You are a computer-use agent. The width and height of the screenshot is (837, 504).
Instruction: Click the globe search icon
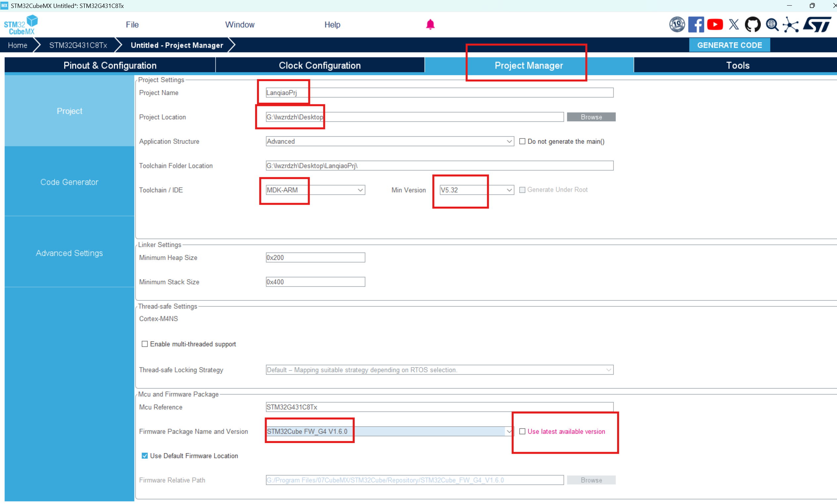772,25
